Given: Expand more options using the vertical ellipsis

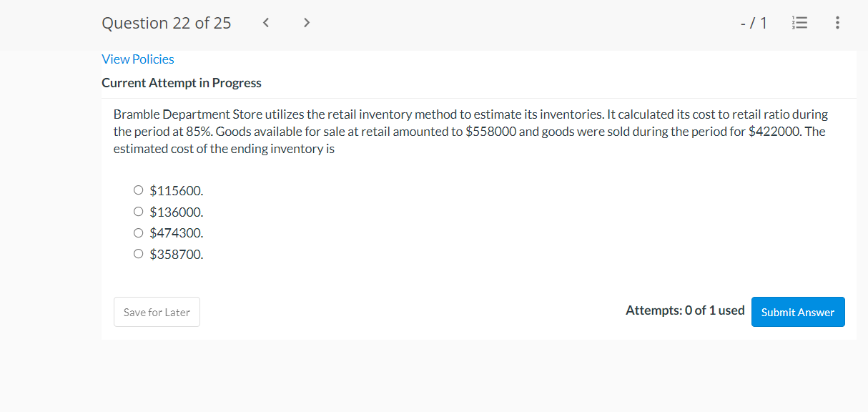Looking at the screenshot, I should [x=837, y=22].
